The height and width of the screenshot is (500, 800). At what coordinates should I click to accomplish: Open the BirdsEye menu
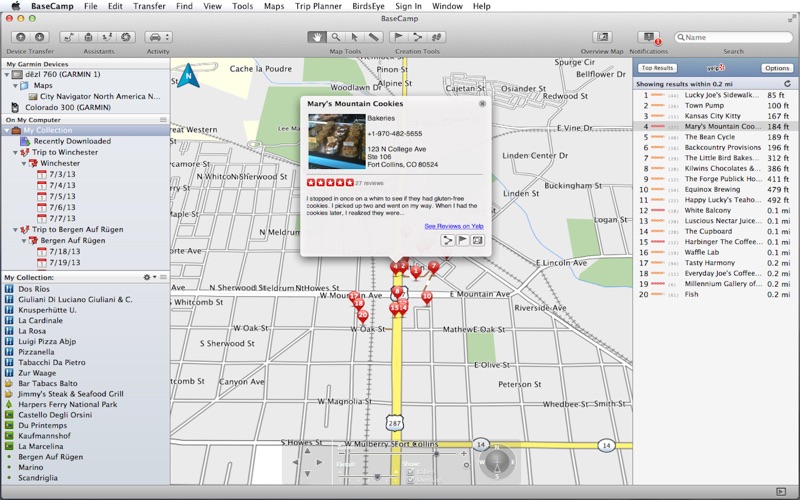coord(368,6)
